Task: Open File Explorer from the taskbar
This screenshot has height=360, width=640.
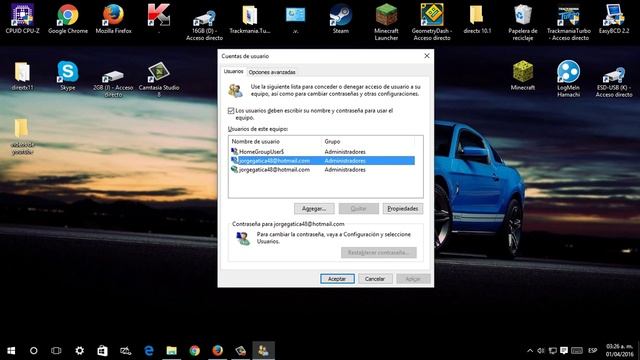Action: (x=171, y=350)
